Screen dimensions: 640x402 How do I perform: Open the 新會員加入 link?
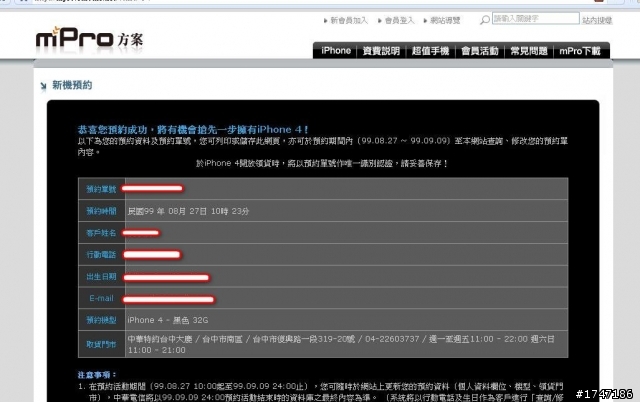[349, 20]
